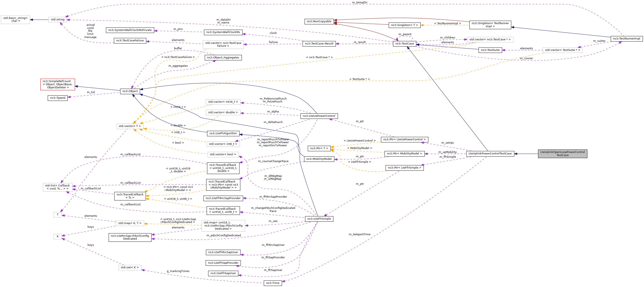Open ns3::Ptr< T > node
Viewport: 644px width, 287px height.
click(319, 148)
